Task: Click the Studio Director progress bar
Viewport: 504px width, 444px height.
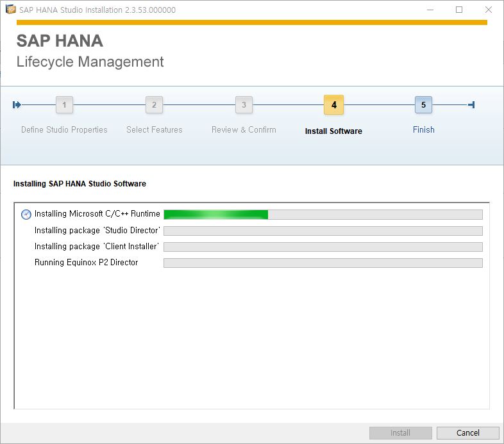Action: (x=323, y=231)
